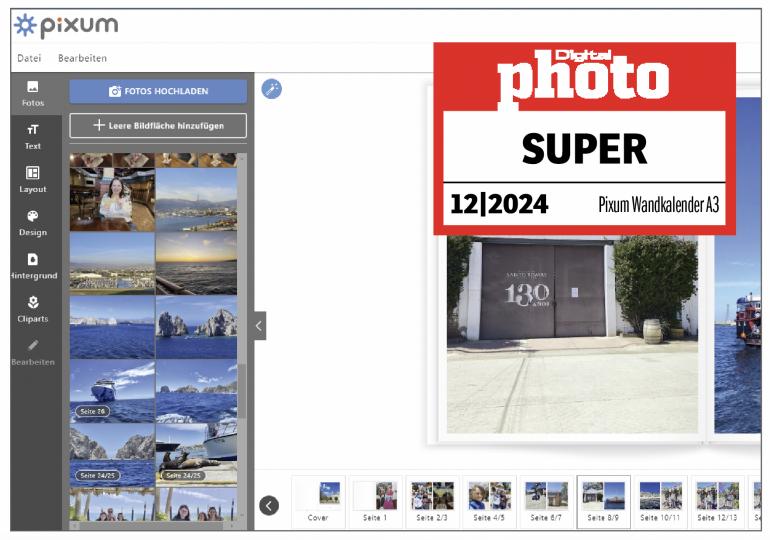Screen dimensions: 770x540
Task: Open the Datei menu
Action: click(29, 58)
